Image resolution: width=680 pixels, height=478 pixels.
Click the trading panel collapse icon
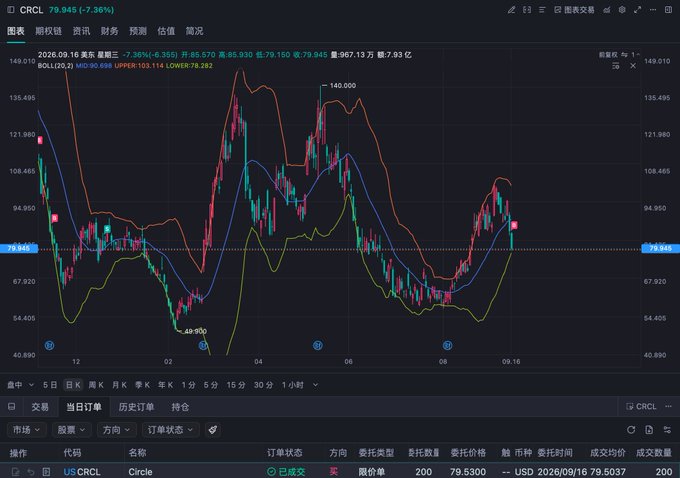tap(12, 406)
